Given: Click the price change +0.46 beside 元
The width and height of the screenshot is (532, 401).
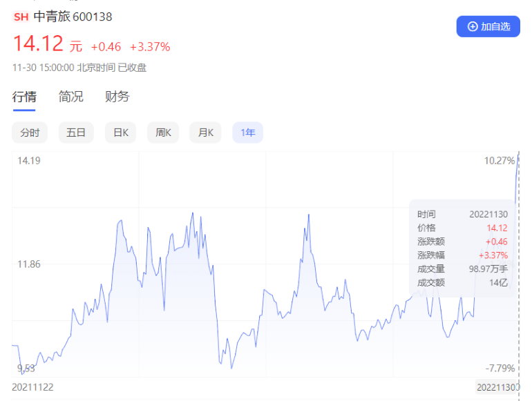Looking at the screenshot, I should [x=106, y=47].
